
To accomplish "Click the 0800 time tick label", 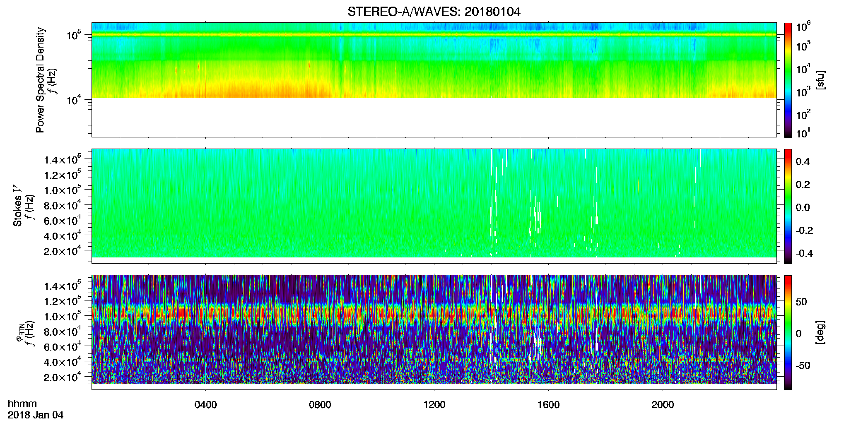I will pos(320,405).
